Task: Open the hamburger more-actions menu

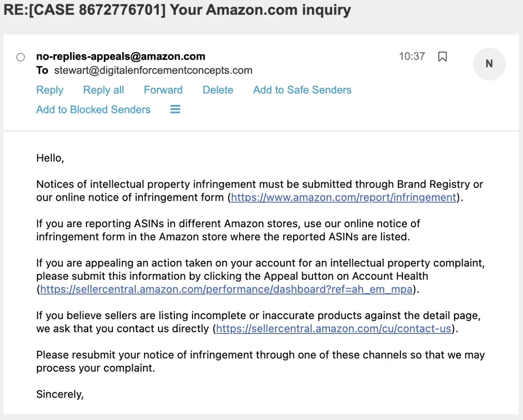Action: [175, 110]
